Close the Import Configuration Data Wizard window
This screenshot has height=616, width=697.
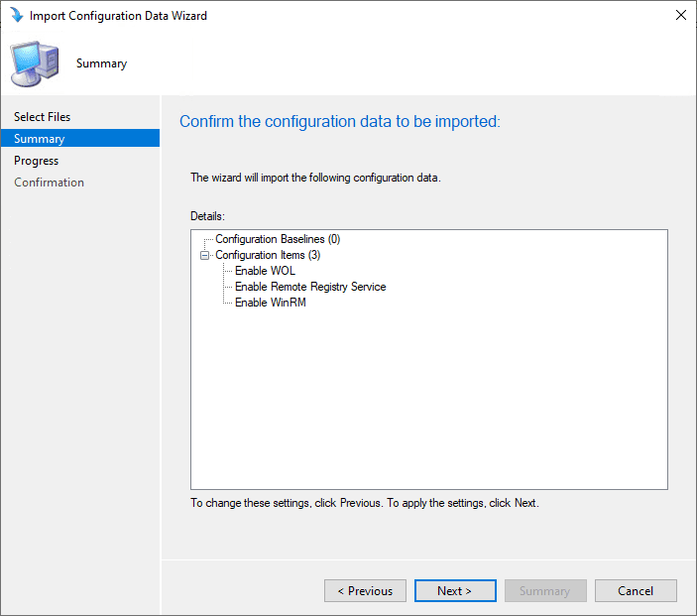point(680,16)
